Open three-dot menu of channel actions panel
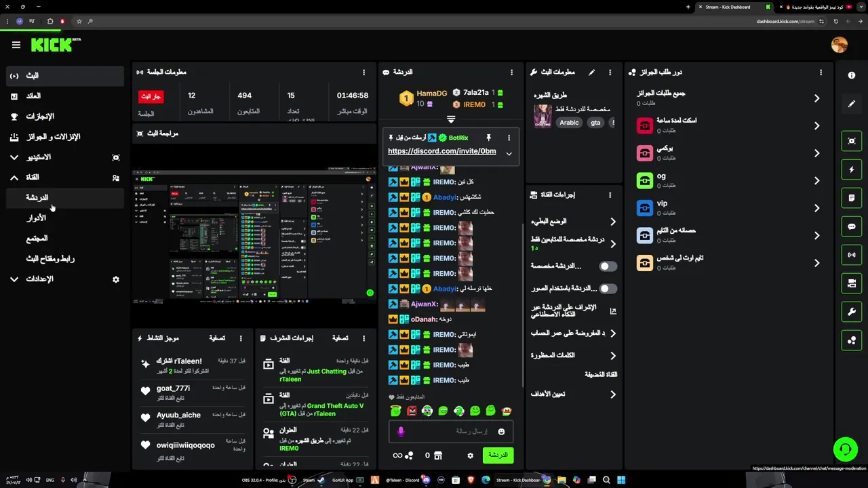 610,195
